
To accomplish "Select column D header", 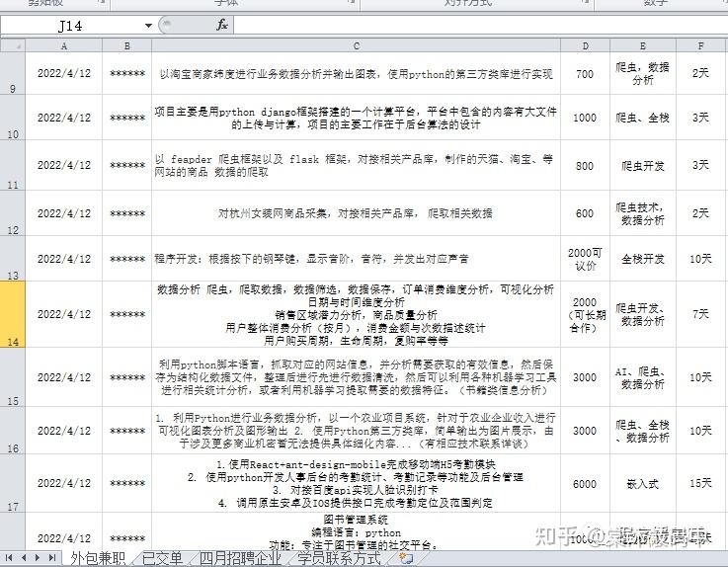I will click(585, 46).
